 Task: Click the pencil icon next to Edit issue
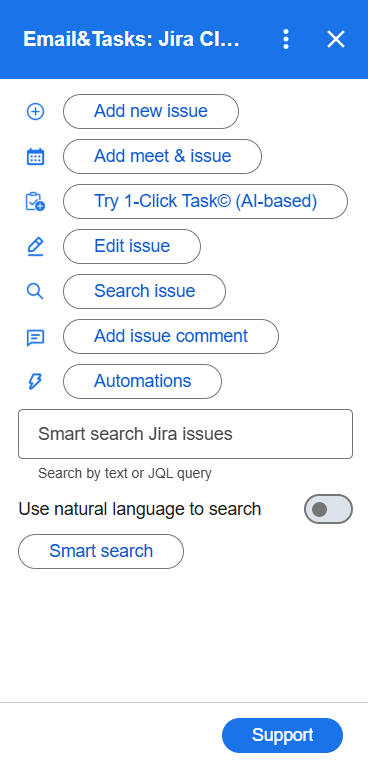(x=35, y=247)
